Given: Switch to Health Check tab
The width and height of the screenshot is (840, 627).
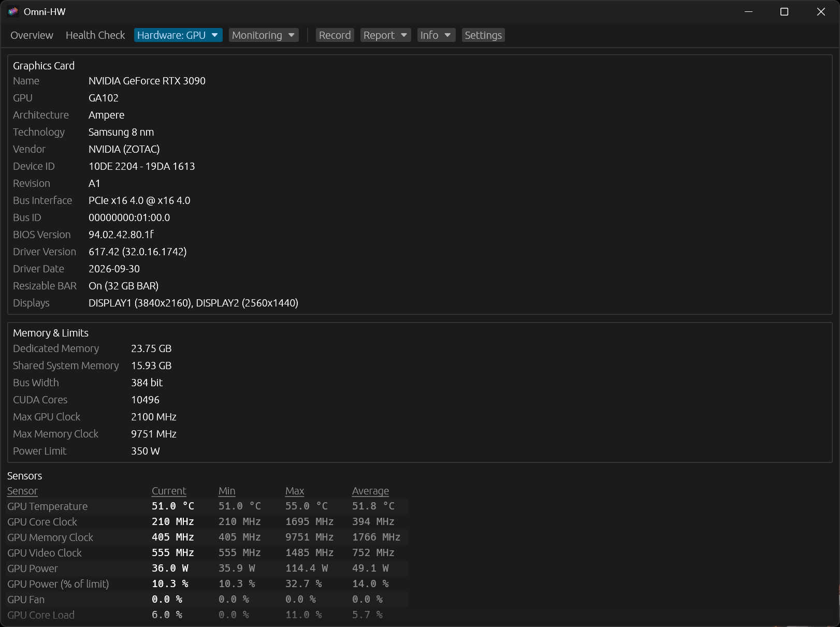Looking at the screenshot, I should tap(95, 35).
